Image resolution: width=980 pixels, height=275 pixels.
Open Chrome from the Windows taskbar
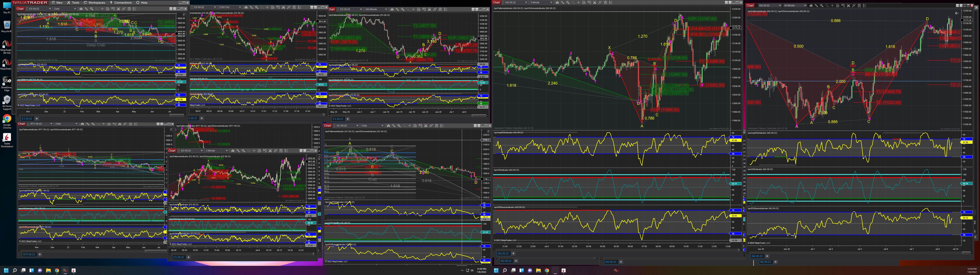pyautogui.click(x=57, y=270)
